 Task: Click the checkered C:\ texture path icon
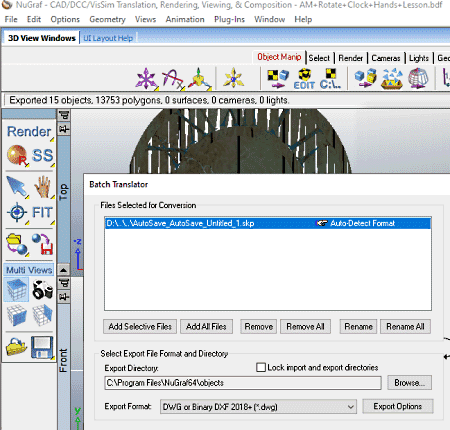coord(330,79)
